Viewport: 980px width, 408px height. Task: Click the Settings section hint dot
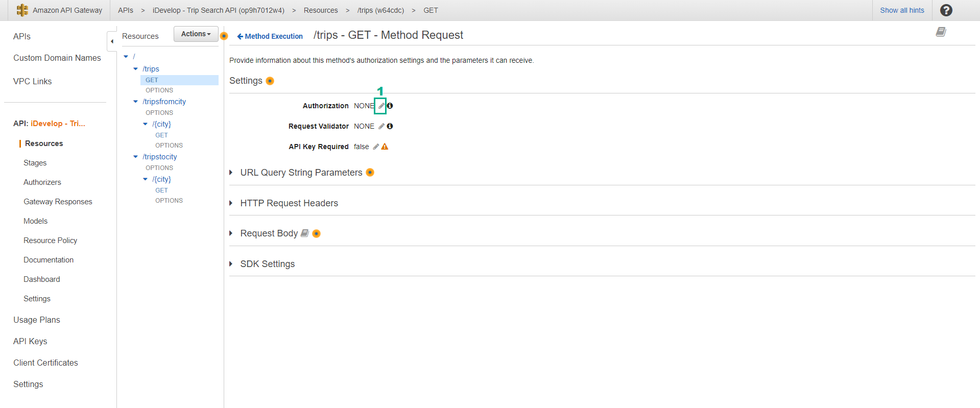(270, 81)
